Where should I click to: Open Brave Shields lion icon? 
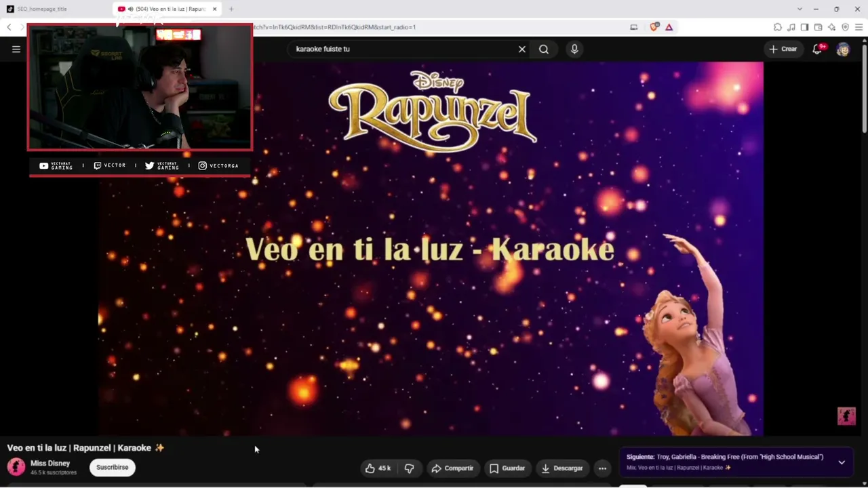[654, 27]
